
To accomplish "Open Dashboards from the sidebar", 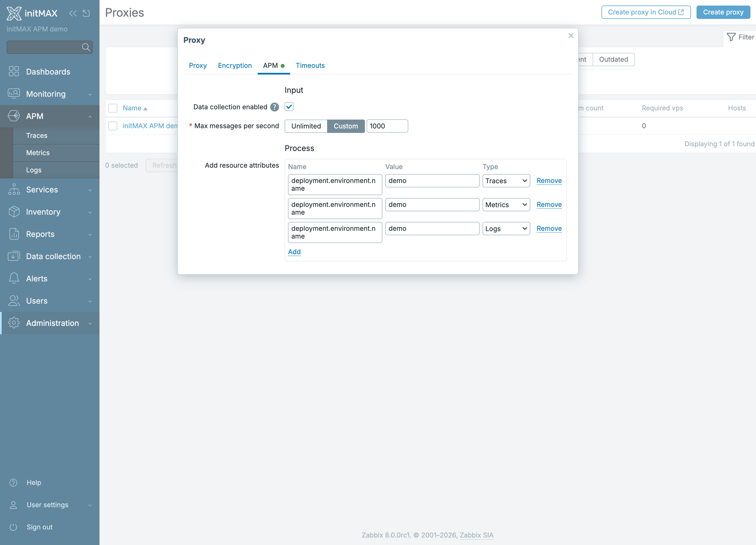I will coord(48,72).
